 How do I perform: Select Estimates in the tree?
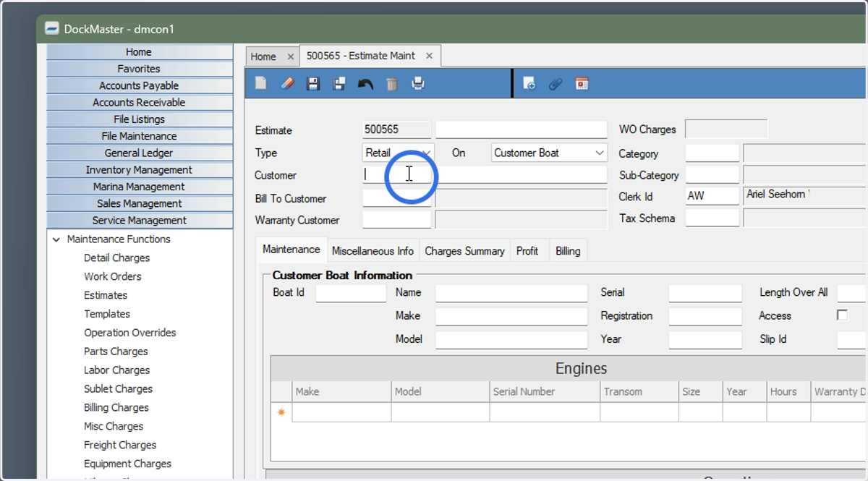pos(106,295)
